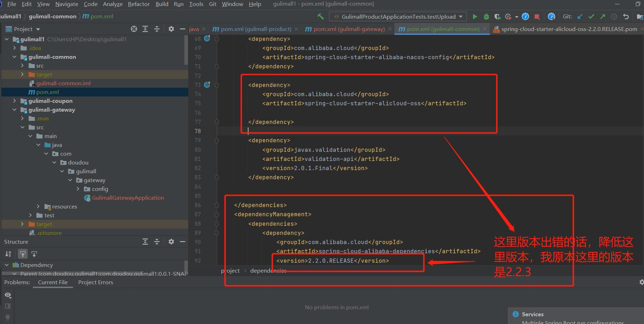Screen dimensions: 644x324
Task: Click Git update project blue arrow
Action: [580, 17]
